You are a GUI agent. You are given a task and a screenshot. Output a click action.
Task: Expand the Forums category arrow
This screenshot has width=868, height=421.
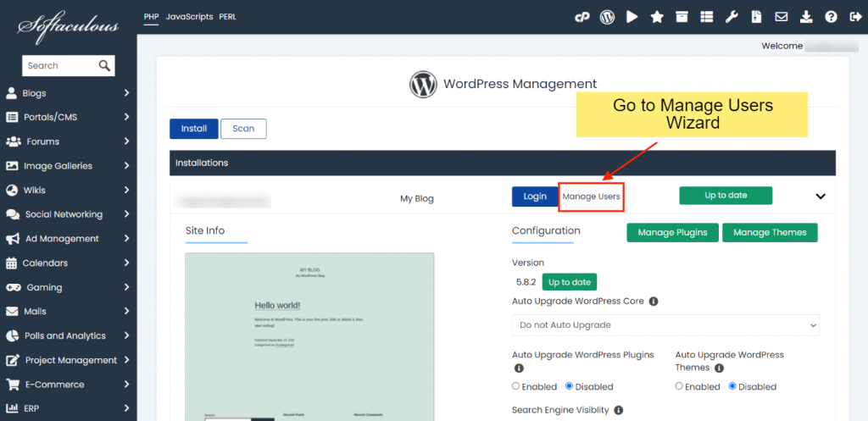127,141
